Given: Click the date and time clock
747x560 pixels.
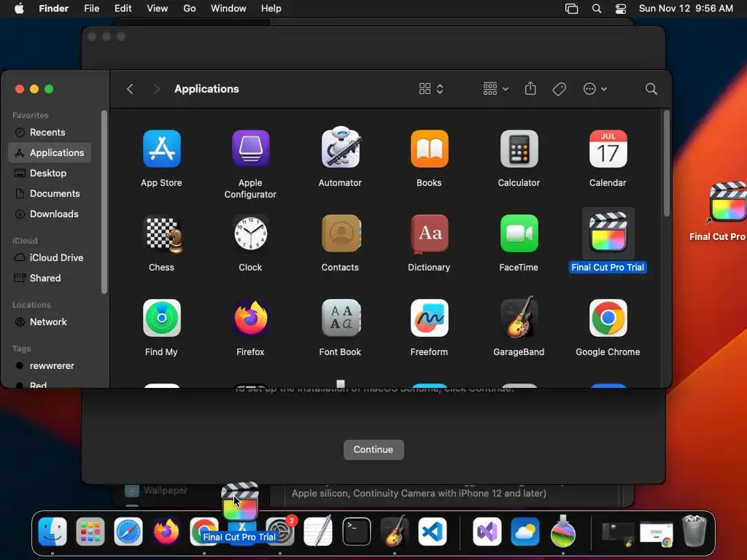Looking at the screenshot, I should point(686,9).
